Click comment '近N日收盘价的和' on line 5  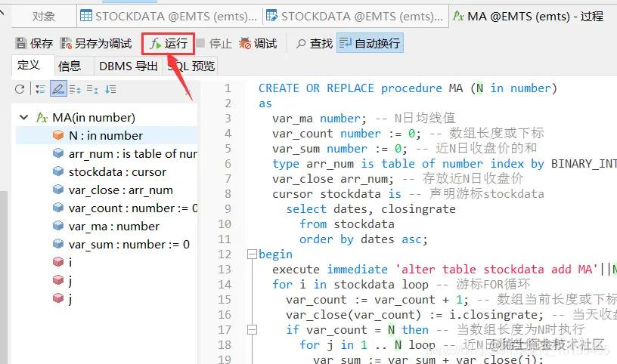tap(486, 148)
